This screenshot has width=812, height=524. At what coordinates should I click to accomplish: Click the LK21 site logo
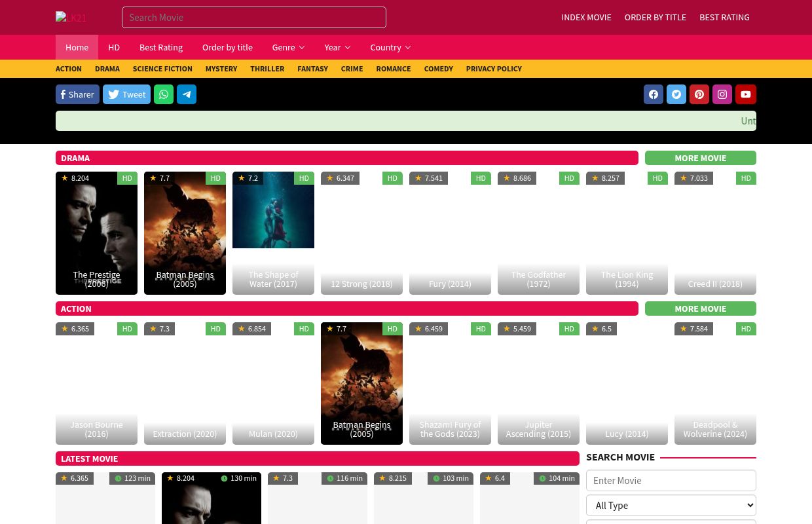(x=71, y=18)
